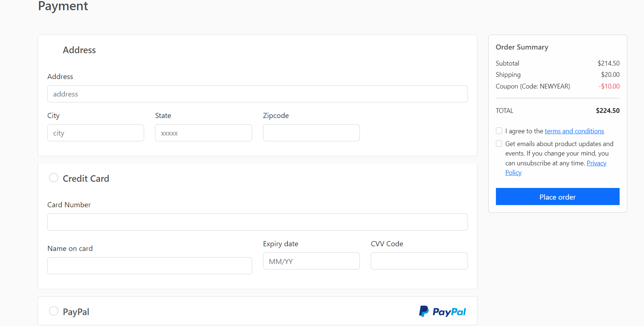Click the Place order button

pos(557,197)
